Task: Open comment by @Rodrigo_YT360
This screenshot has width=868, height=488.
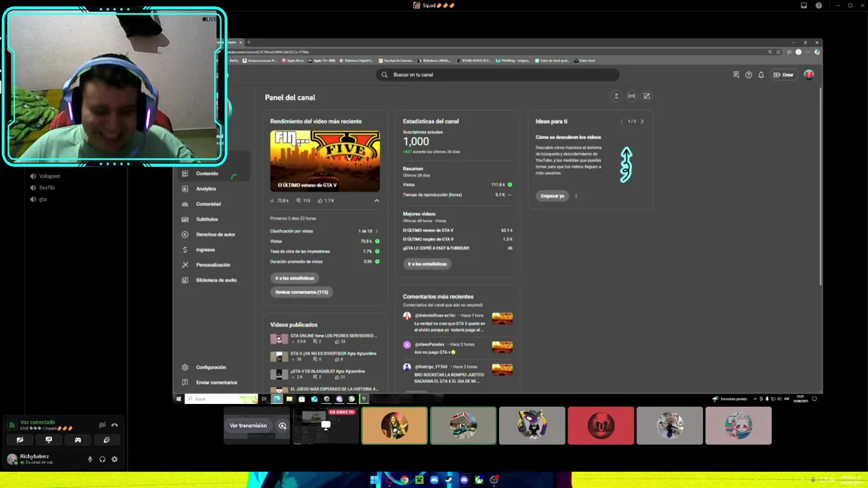Action: (x=458, y=373)
